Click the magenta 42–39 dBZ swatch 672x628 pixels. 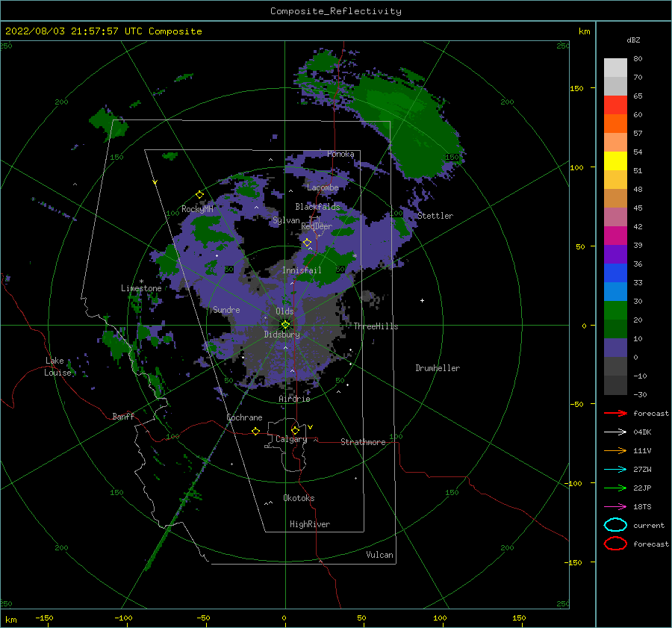[x=615, y=235]
